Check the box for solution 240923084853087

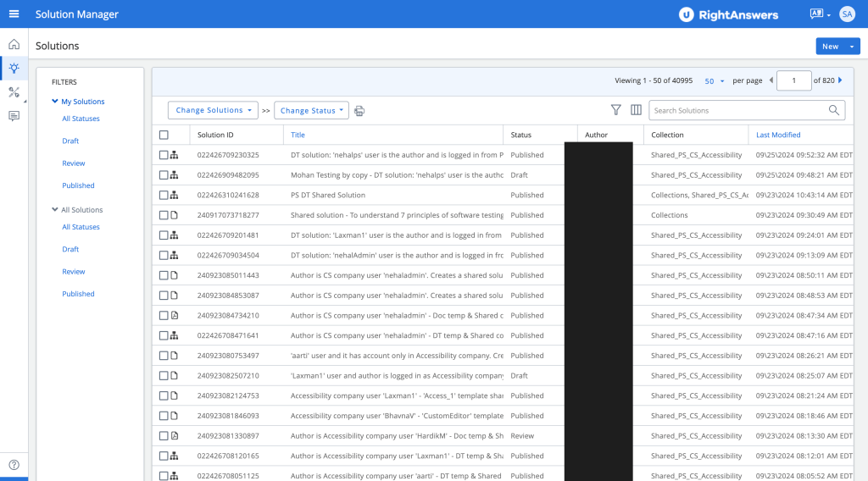pos(164,296)
